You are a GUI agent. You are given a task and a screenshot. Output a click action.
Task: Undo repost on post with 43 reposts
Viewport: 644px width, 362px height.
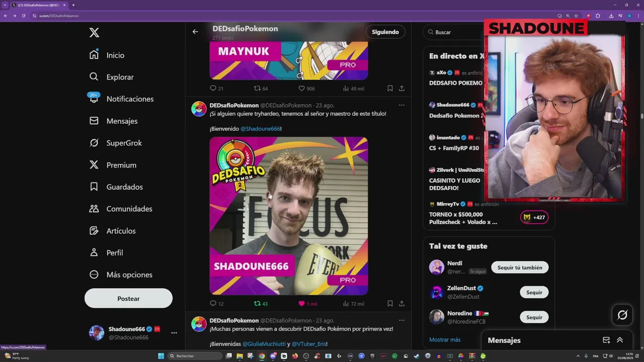coord(261,304)
